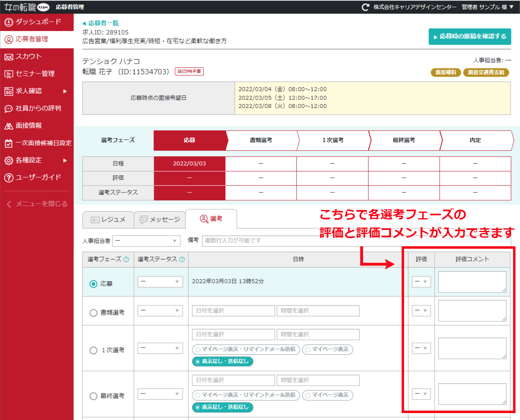Select the 書類選考 phase radio button
520x420 pixels.
pos(93,313)
